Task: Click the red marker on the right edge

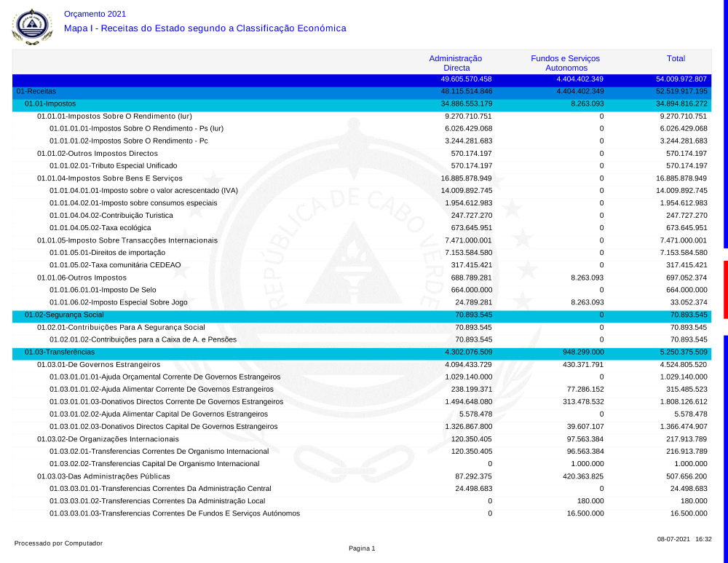Action: pyautogui.click(x=725, y=289)
